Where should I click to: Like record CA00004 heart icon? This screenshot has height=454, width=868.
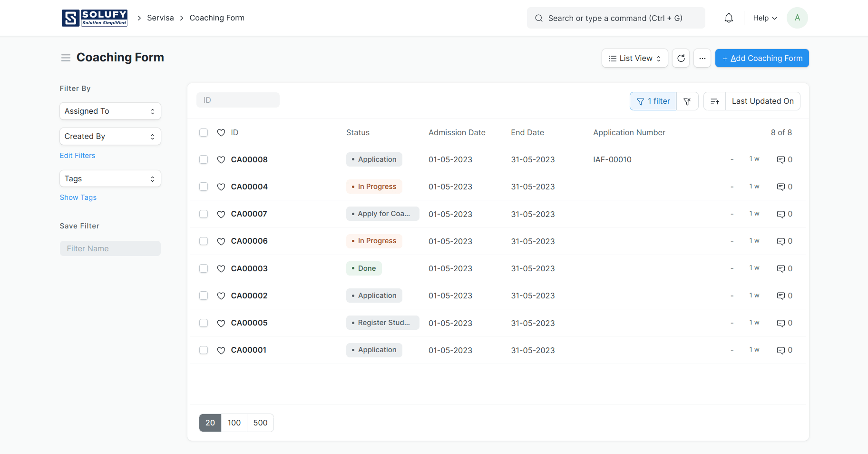pyautogui.click(x=221, y=187)
